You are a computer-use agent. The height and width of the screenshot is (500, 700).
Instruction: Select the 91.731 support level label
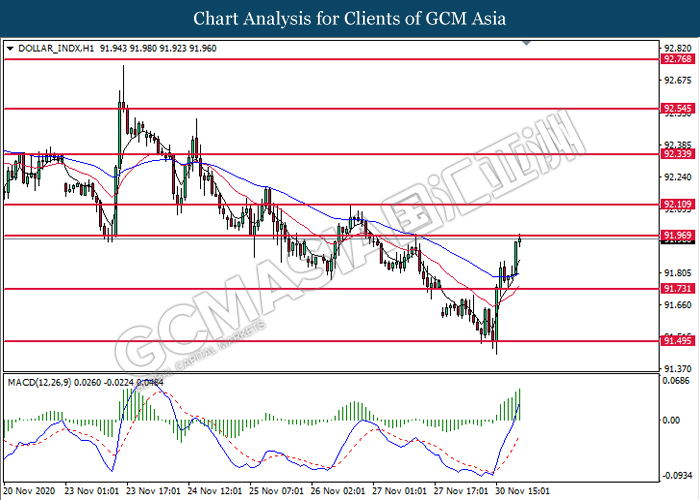point(678,289)
